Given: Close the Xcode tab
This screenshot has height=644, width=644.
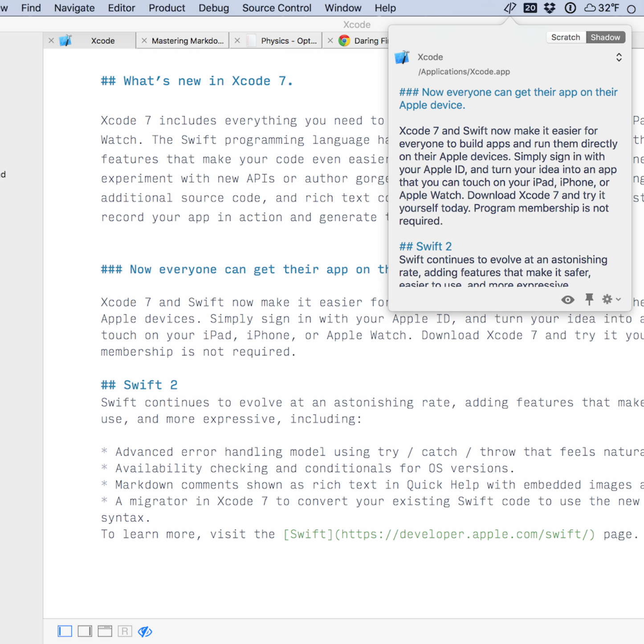Looking at the screenshot, I should coord(51,41).
